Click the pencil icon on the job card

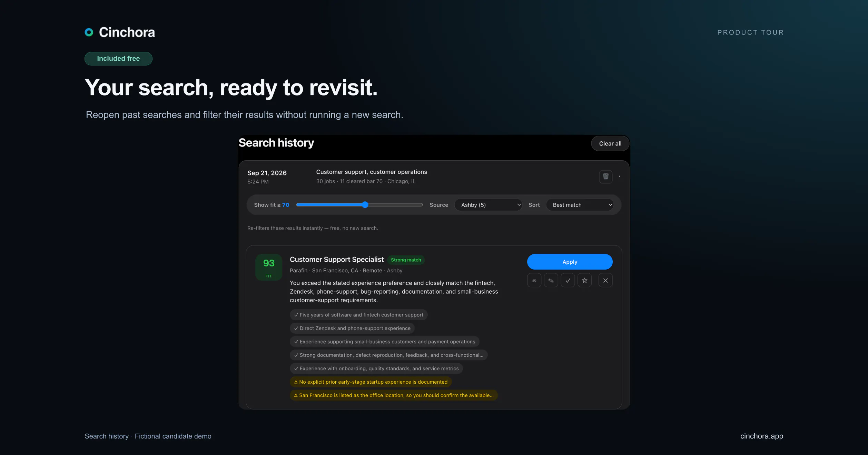coord(551,280)
